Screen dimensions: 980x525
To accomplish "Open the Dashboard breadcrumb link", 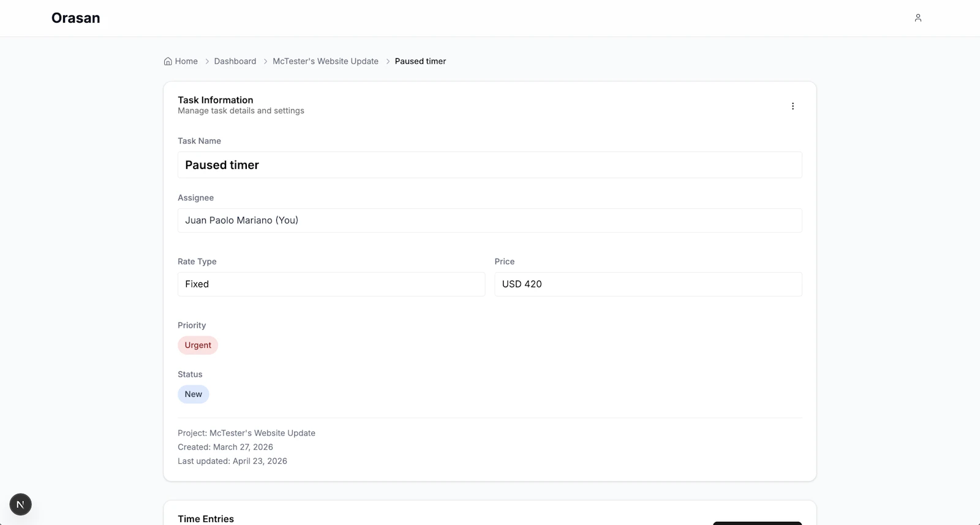I will 235,61.
